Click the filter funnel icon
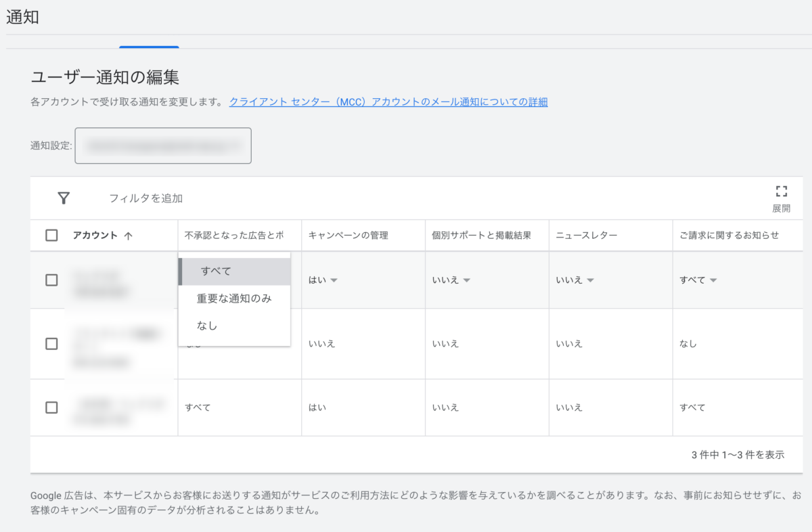 click(x=64, y=198)
